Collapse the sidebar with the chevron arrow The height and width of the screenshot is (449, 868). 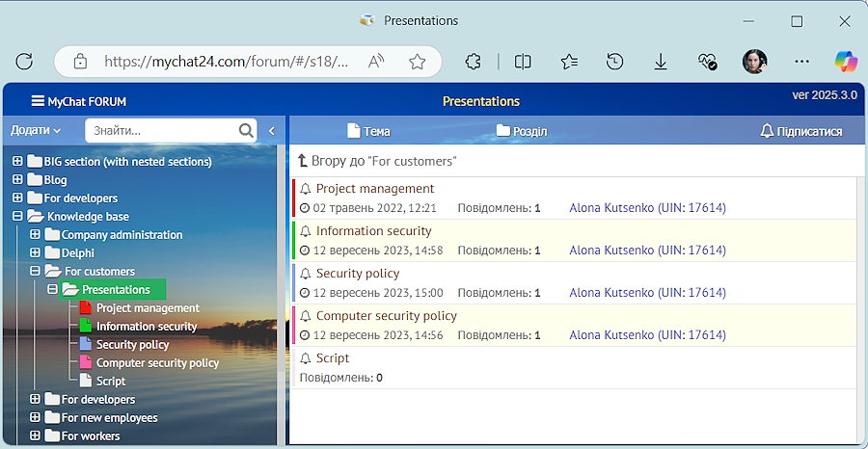(x=272, y=130)
